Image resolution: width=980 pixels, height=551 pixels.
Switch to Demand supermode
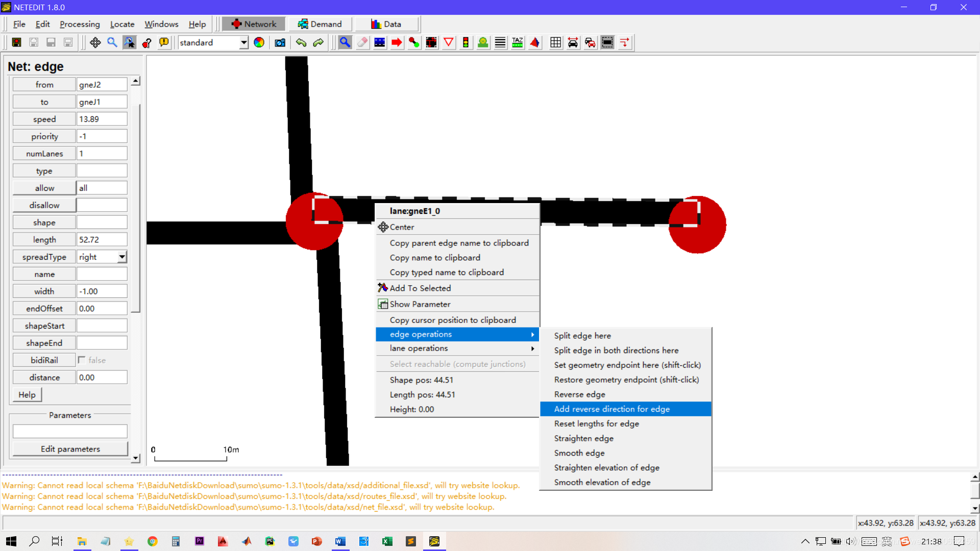pyautogui.click(x=320, y=24)
